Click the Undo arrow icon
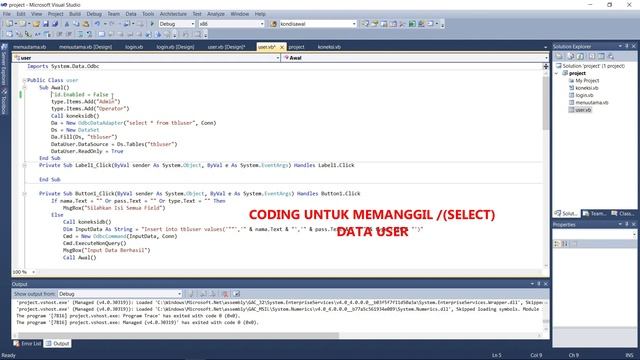This screenshot has width=640, height=360. pos(98,24)
